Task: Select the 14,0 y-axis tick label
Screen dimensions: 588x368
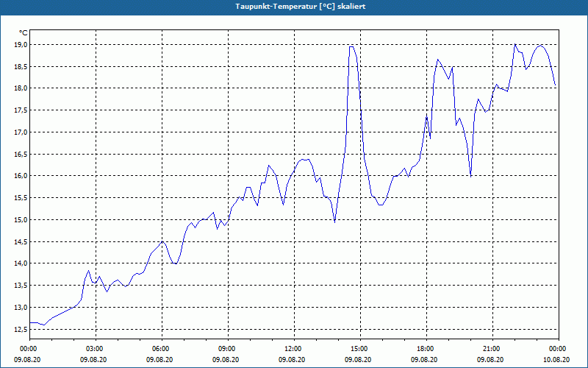Action: click(21, 263)
